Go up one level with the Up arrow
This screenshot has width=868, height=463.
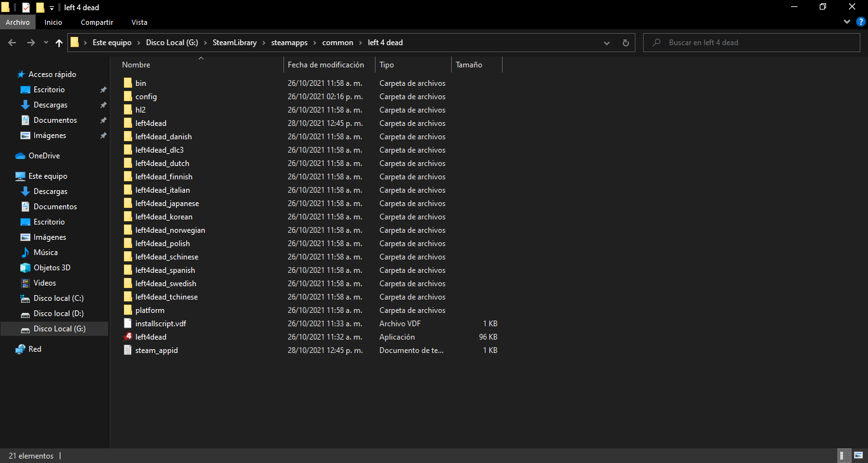(59, 43)
